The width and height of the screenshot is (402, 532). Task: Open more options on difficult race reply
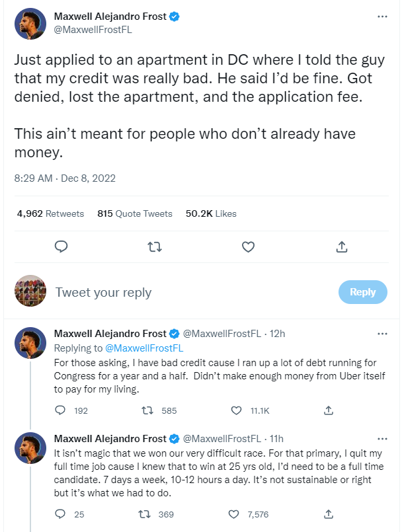[382, 438]
